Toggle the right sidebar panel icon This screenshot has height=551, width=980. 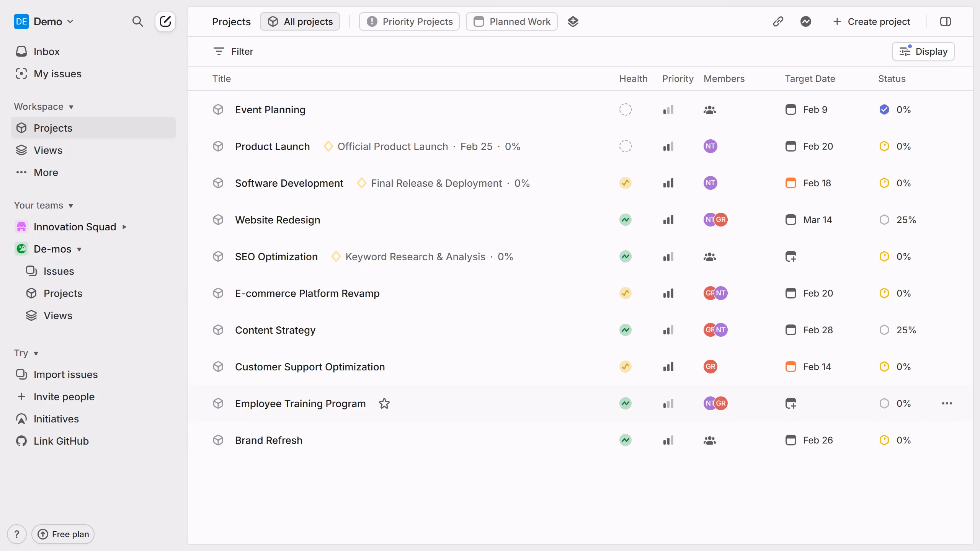click(x=946, y=21)
